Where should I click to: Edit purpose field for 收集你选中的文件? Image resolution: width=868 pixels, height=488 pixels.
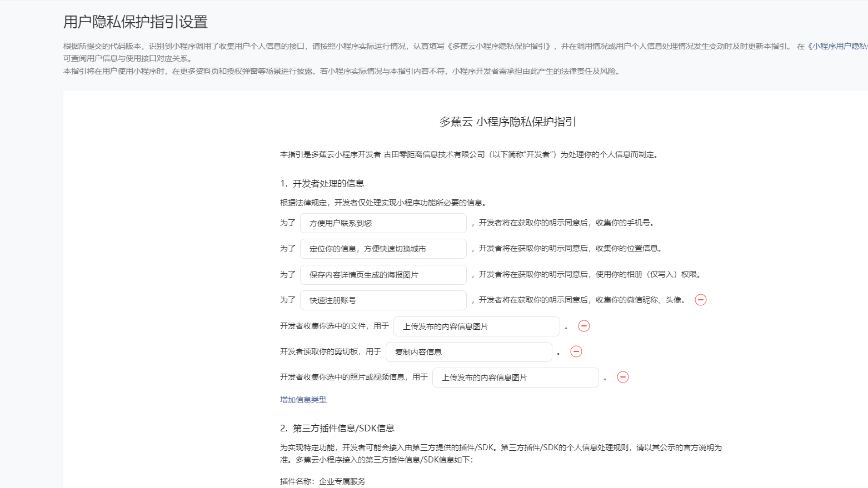pos(477,326)
